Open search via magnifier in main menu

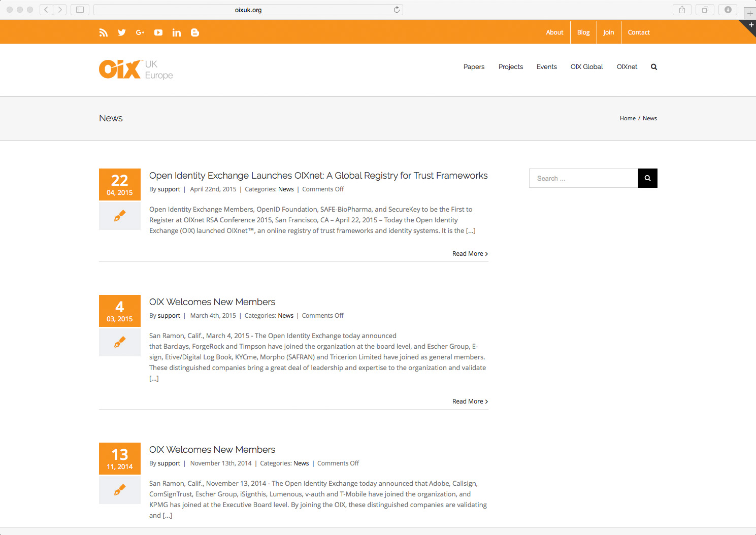pos(654,67)
